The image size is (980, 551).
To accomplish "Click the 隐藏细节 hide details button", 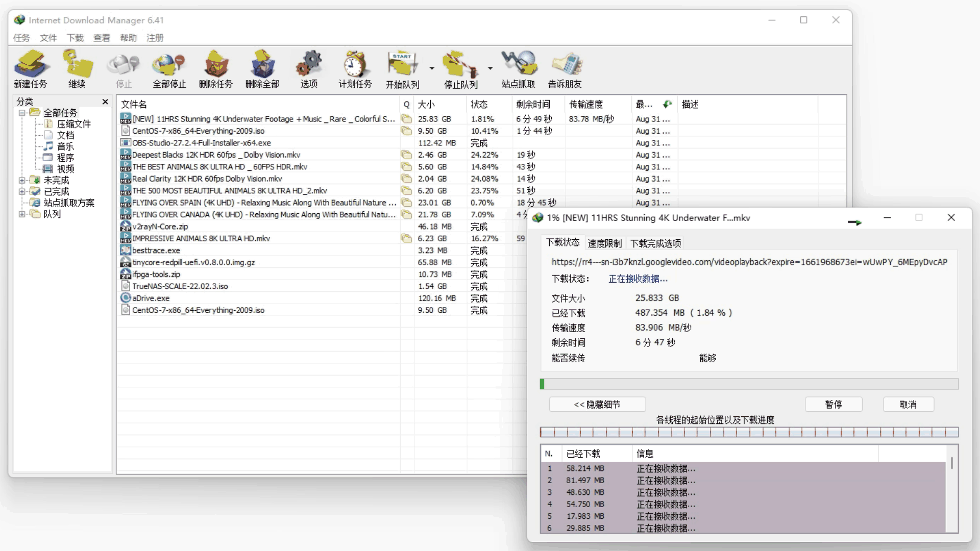I will tap(597, 405).
